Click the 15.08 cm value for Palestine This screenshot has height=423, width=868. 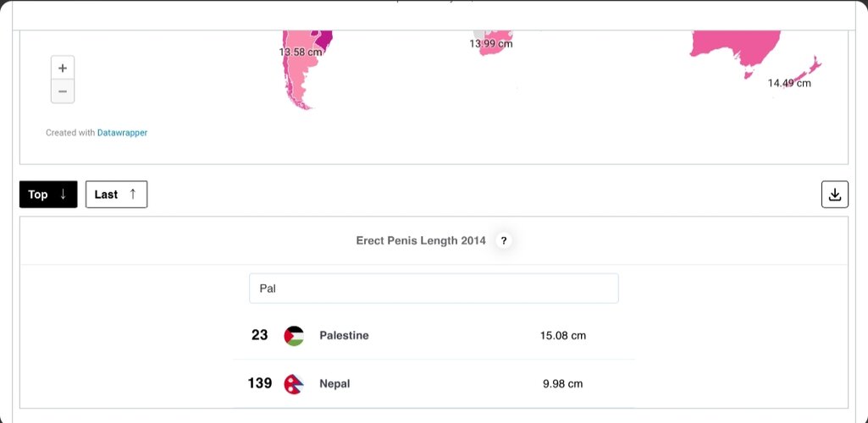(x=563, y=336)
